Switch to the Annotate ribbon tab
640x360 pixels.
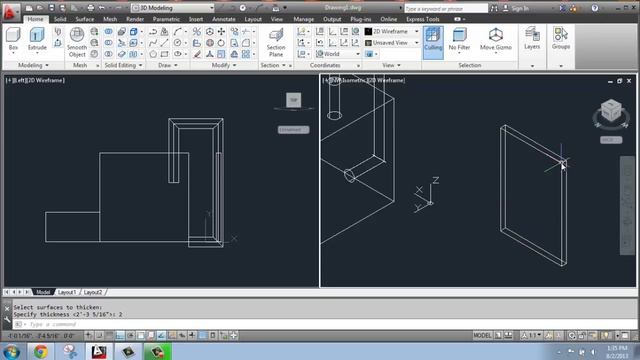[x=224, y=19]
